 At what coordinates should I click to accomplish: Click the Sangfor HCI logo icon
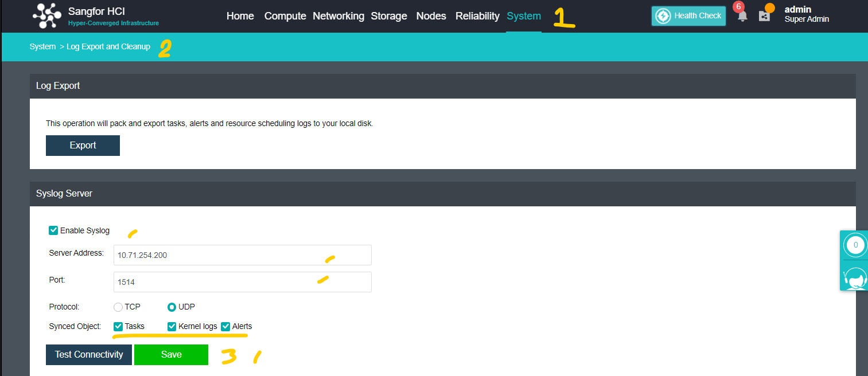point(47,16)
